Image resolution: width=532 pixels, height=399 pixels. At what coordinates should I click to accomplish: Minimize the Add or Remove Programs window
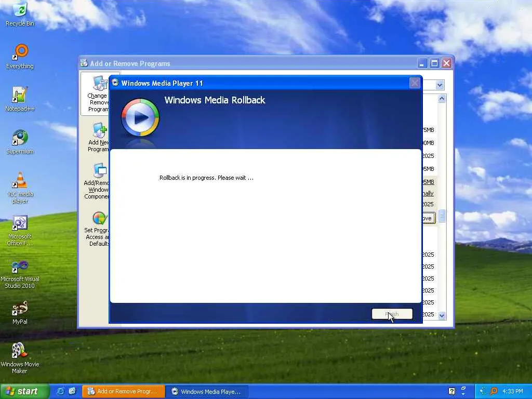coord(422,63)
